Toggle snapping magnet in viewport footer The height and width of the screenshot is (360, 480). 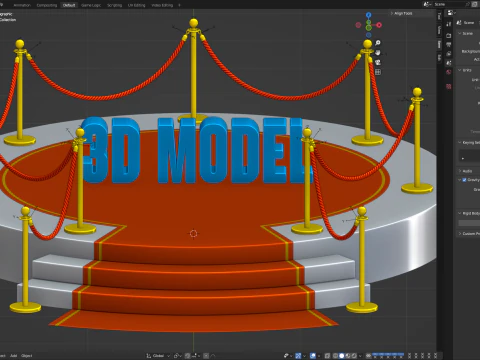(x=188, y=356)
